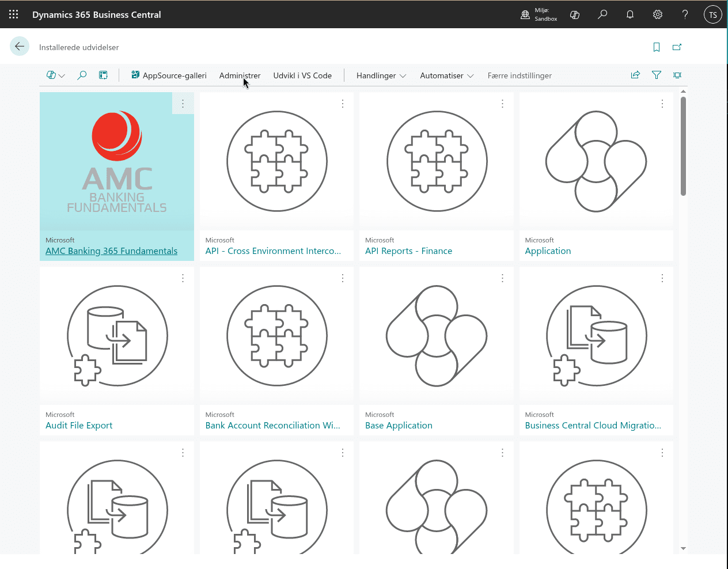Open options for Bank Account Reconciliation tile

[x=343, y=278]
